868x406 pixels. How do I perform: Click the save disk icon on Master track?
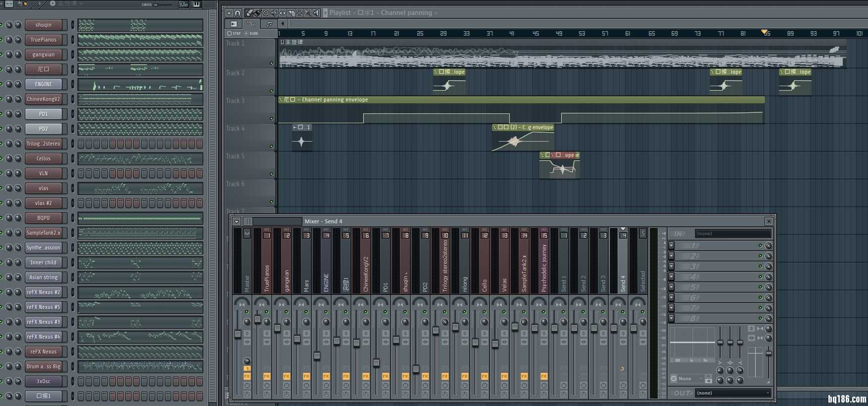pyautogui.click(x=247, y=394)
